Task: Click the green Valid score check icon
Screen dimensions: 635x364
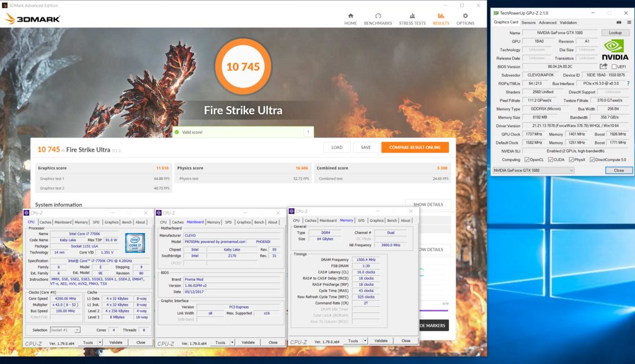Action: [x=177, y=132]
